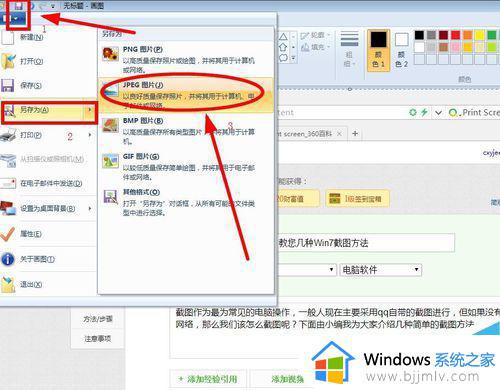Choose PNG 图片 save format
The height and width of the screenshot is (390, 500).
[x=186, y=59]
